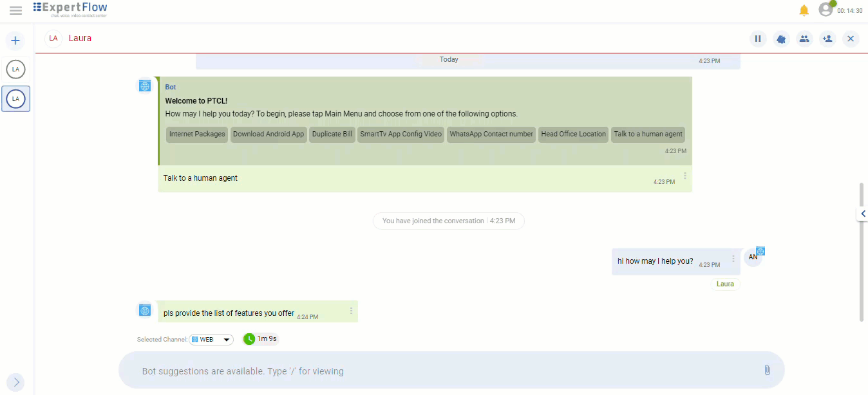The height and width of the screenshot is (395, 868).
Task: Select the first LA conversation in the sidebar
Action: 15,69
